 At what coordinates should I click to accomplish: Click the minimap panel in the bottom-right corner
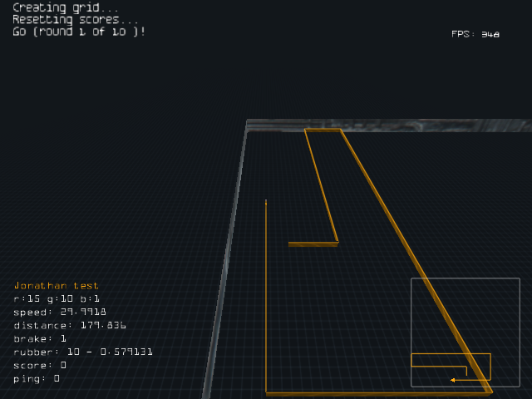465,332
